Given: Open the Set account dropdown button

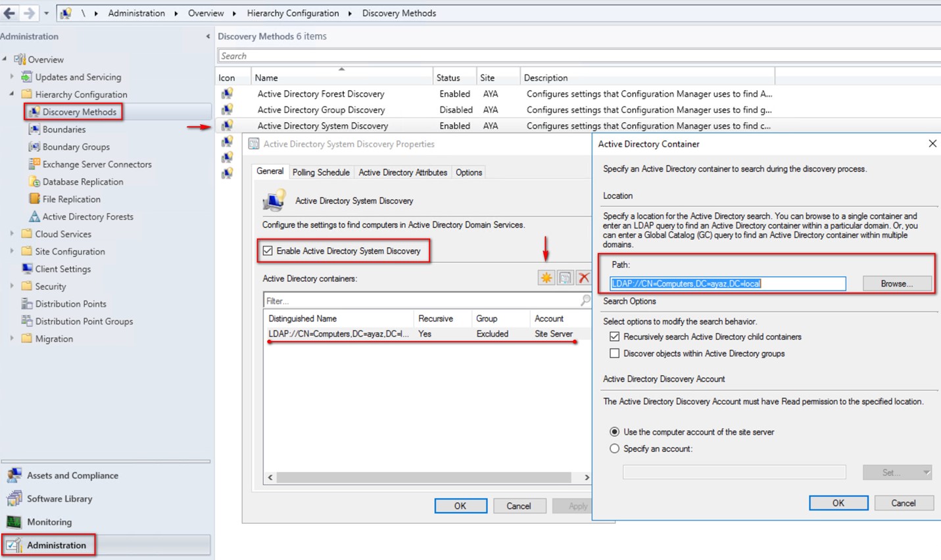Looking at the screenshot, I should (898, 473).
